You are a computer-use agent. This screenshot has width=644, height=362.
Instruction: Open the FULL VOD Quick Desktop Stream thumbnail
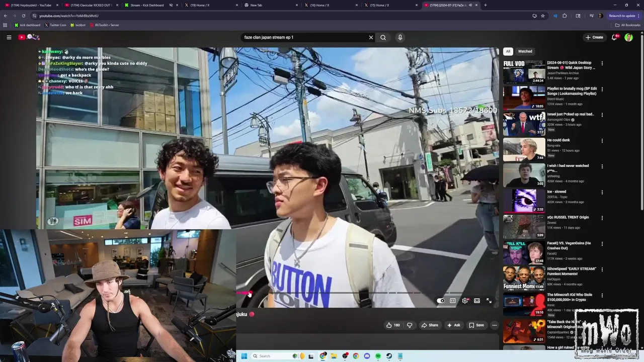524,72
